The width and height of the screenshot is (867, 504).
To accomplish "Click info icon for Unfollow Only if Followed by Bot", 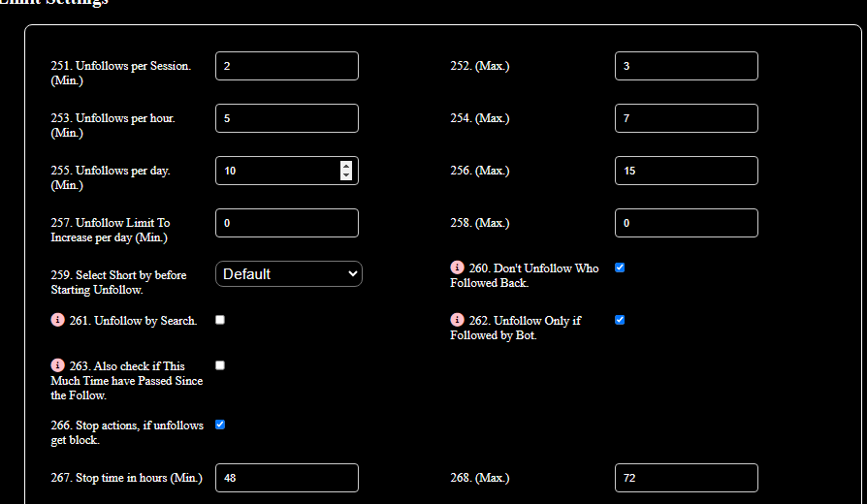I will pos(458,320).
